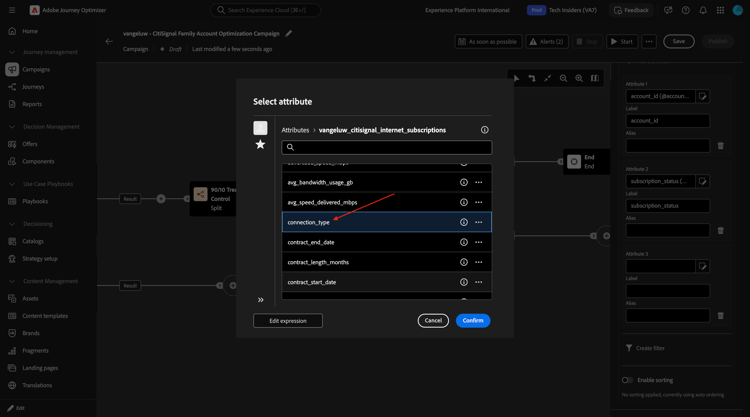Open the campaign more actions menu

(649, 42)
